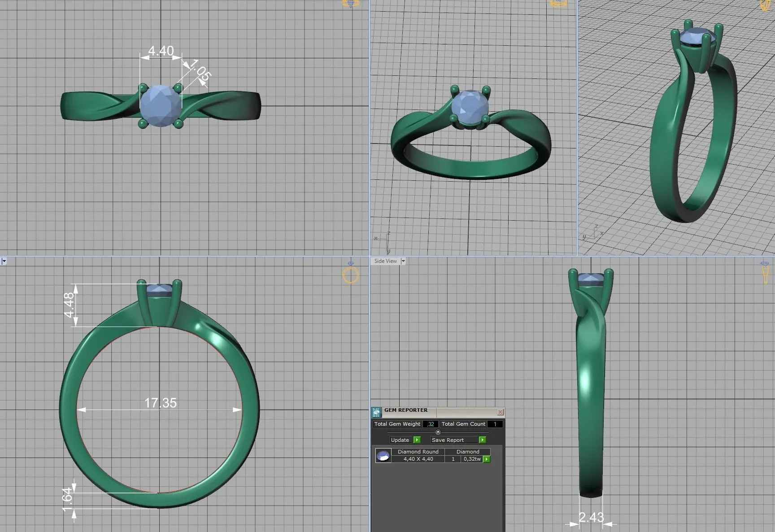Screen dimensions: 775x532
Task: Click green arrow next to 0,32tw
Action: [487, 459]
